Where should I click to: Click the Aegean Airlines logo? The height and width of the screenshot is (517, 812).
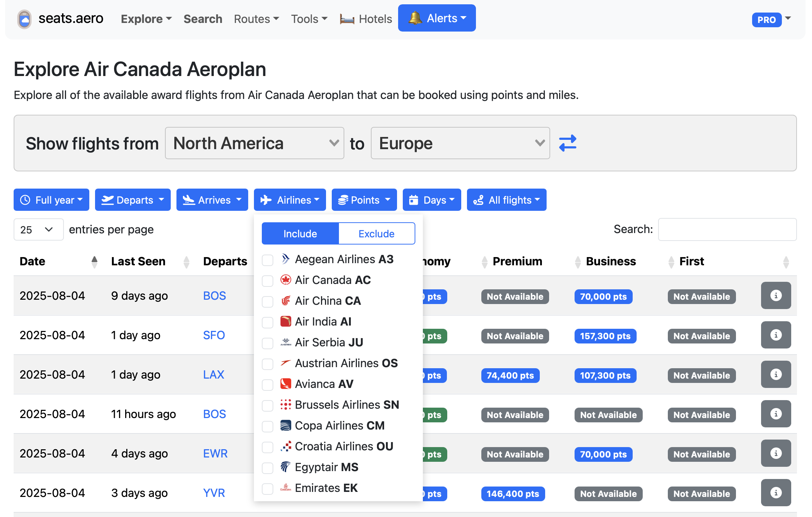[x=285, y=259]
